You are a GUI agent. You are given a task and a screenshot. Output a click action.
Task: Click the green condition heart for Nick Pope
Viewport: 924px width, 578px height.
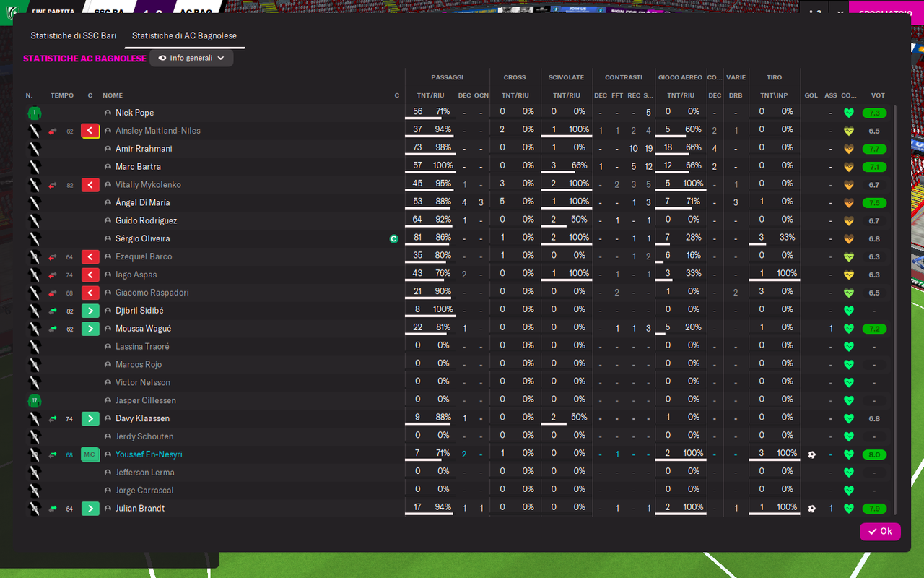[x=849, y=113]
